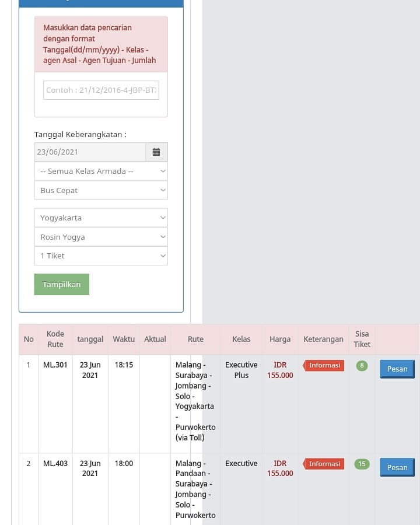Expand the Semua Kelas Armada dropdown
Image resolution: width=420 pixels, height=525 pixels.
click(x=101, y=171)
